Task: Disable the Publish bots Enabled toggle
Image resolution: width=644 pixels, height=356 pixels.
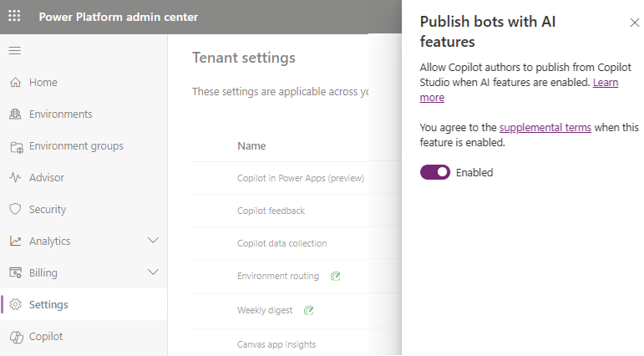Action: pos(435,172)
